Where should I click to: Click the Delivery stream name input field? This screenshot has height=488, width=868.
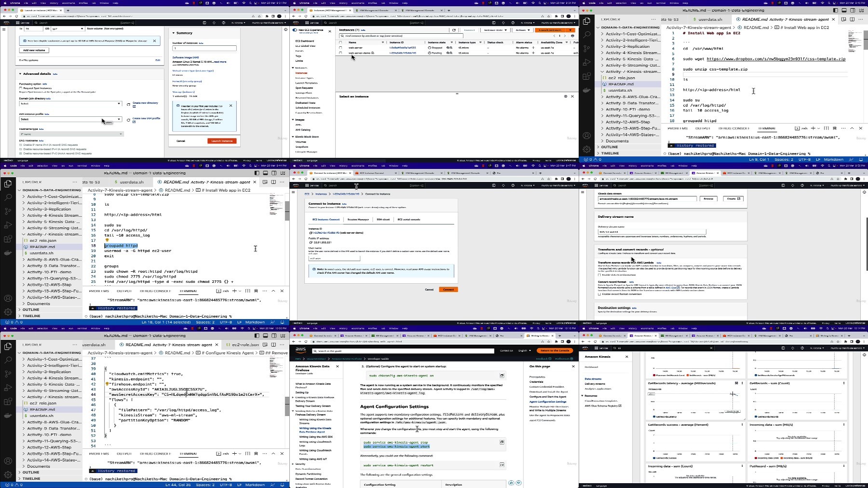coord(652,232)
